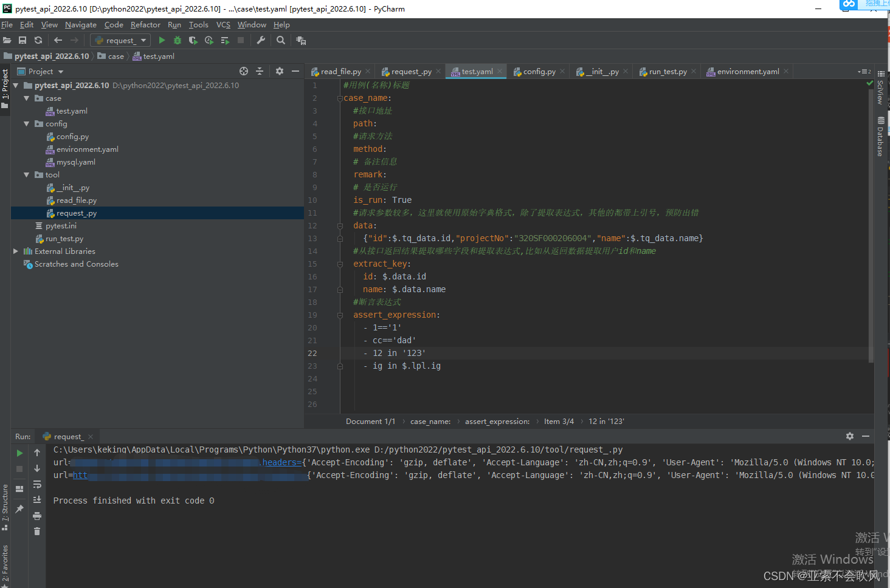Viewport: 890px width, 588px height.
Task: Open the VCS menu
Action: [x=224, y=25]
